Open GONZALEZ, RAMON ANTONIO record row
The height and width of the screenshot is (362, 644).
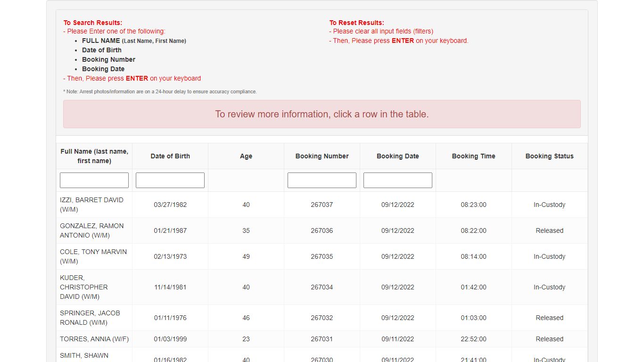322,230
